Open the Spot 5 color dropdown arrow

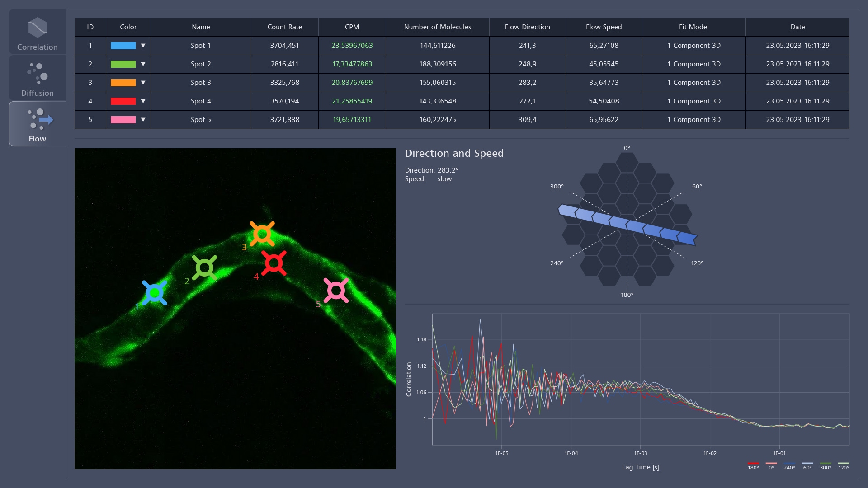(x=143, y=120)
